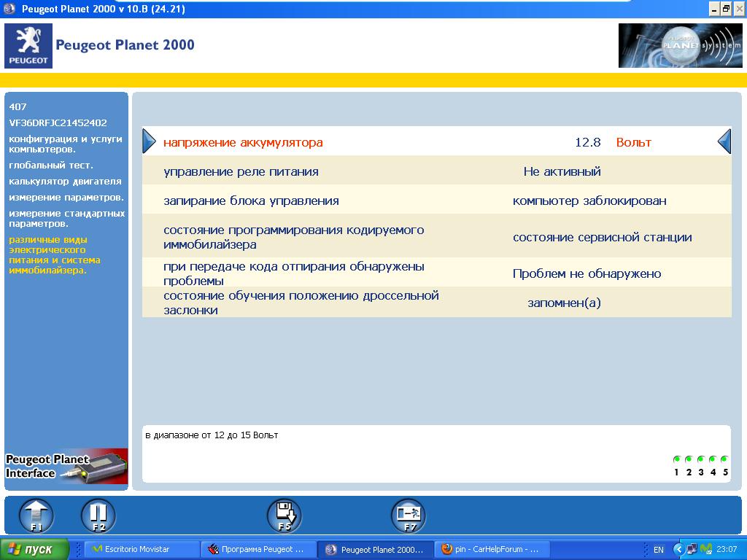Screen dimensions: 747x560
Task: Select 'при передаче кода отпирания обнаружены проблемы' row
Action: [x=437, y=273]
